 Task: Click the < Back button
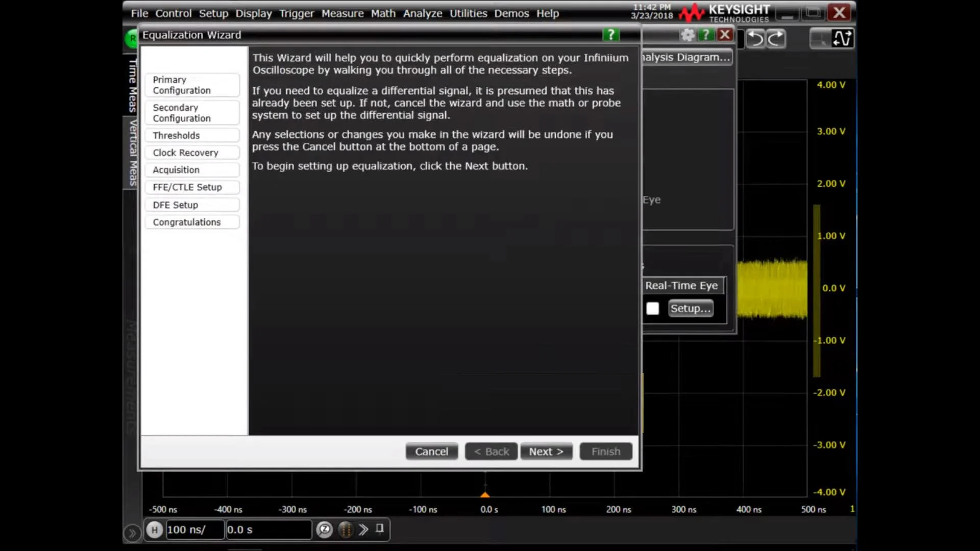491,452
